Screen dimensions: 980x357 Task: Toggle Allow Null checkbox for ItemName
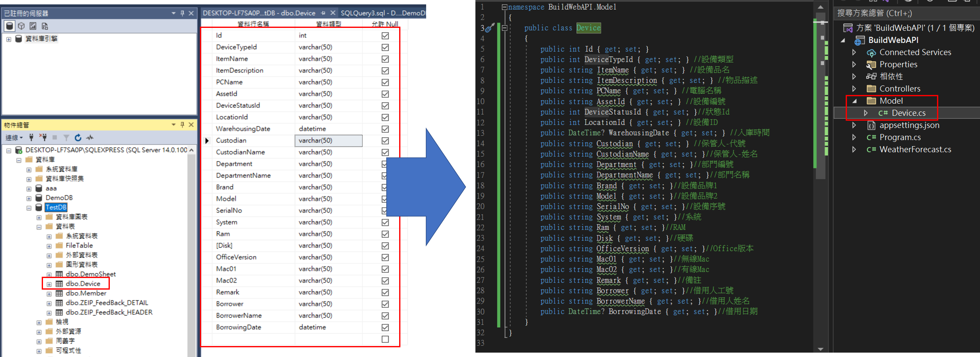385,59
